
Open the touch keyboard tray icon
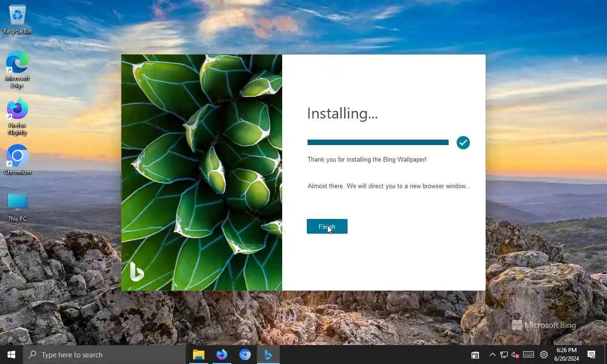pos(529,355)
